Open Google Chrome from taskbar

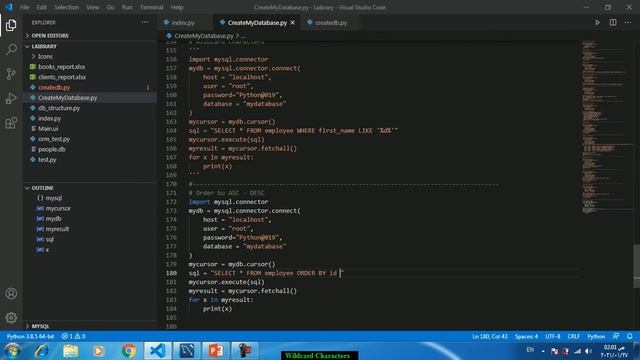[129, 351]
